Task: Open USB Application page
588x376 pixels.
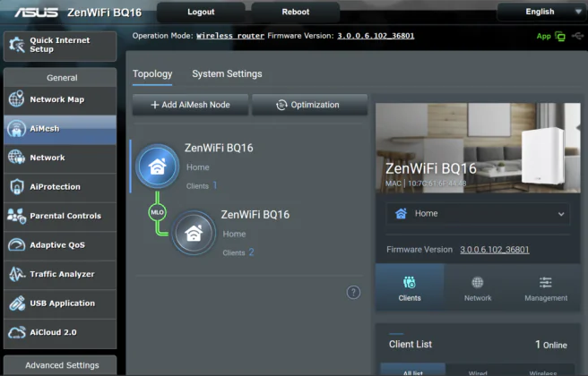Action: (60, 303)
